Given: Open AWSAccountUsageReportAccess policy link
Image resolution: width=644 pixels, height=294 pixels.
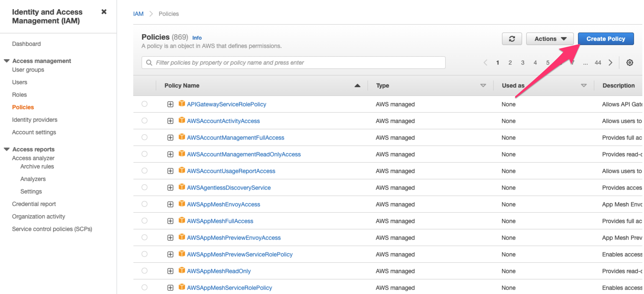Looking at the screenshot, I should (x=231, y=171).
